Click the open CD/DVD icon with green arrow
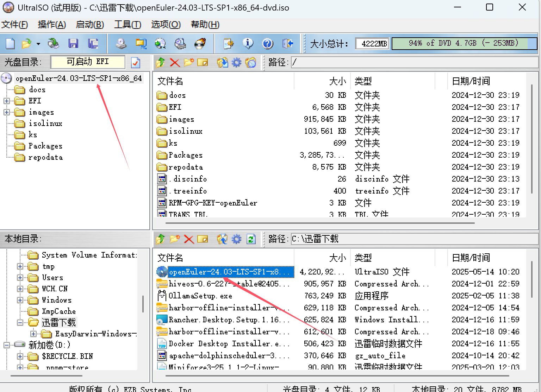The width and height of the screenshot is (541, 392). (x=54, y=44)
